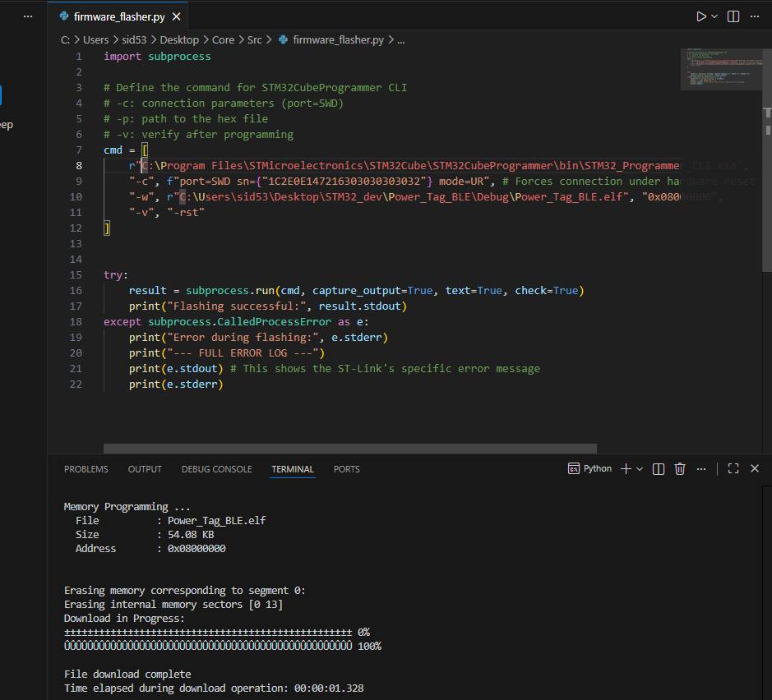This screenshot has width=772, height=700.
Task: Click the 'try:' statement on line 15
Action: [116, 275]
